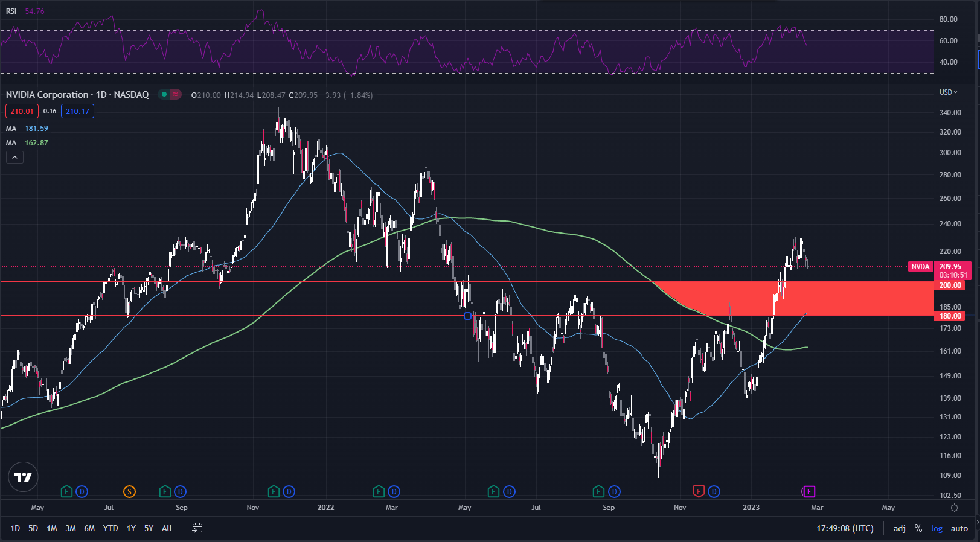Click green E earnings marker between May and Jul 2021
Viewport: 980px width, 542px height.
point(67,492)
